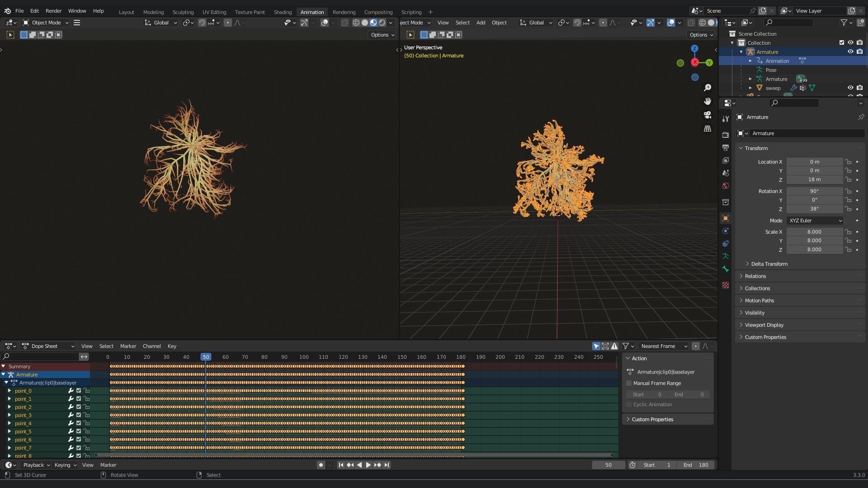This screenshot has height=488, width=868.
Task: Toggle pin icon in Properties editor header
Action: (x=861, y=117)
